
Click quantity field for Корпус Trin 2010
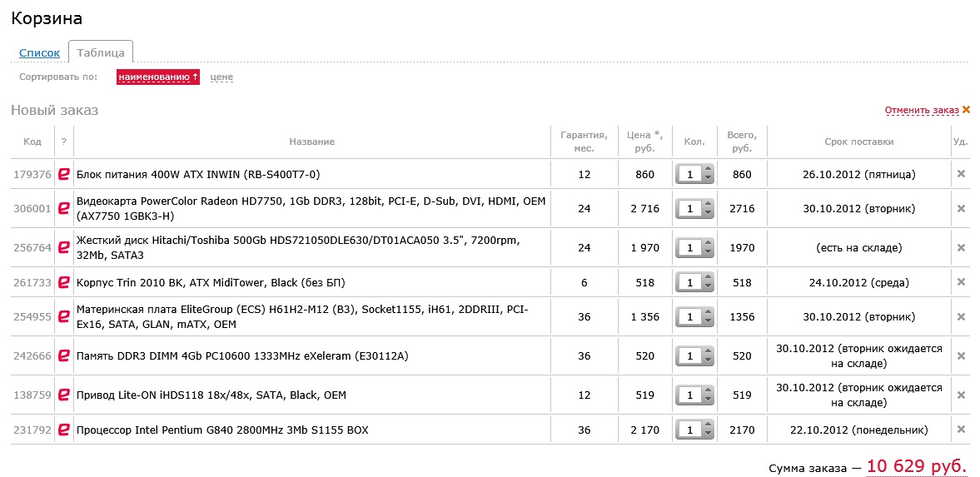pos(690,283)
